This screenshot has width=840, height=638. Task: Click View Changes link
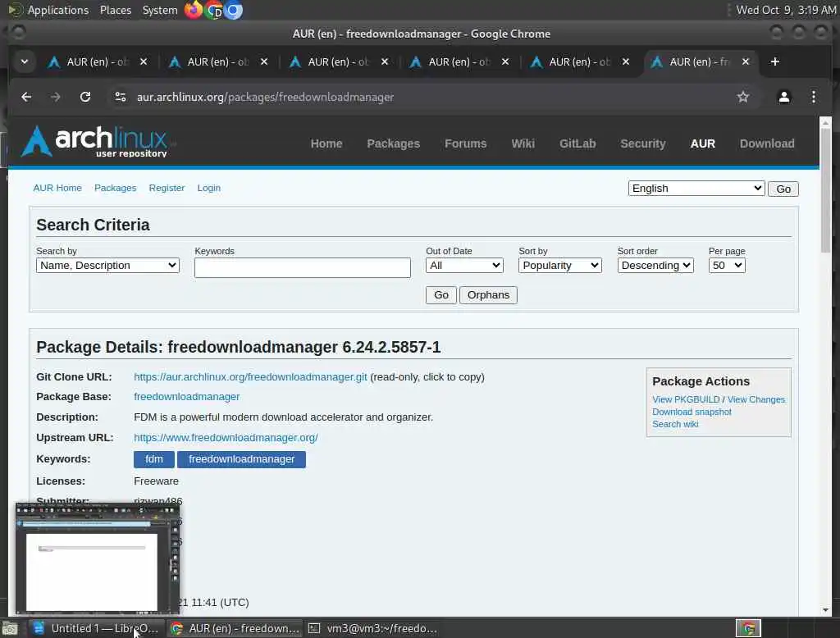pyautogui.click(x=756, y=399)
